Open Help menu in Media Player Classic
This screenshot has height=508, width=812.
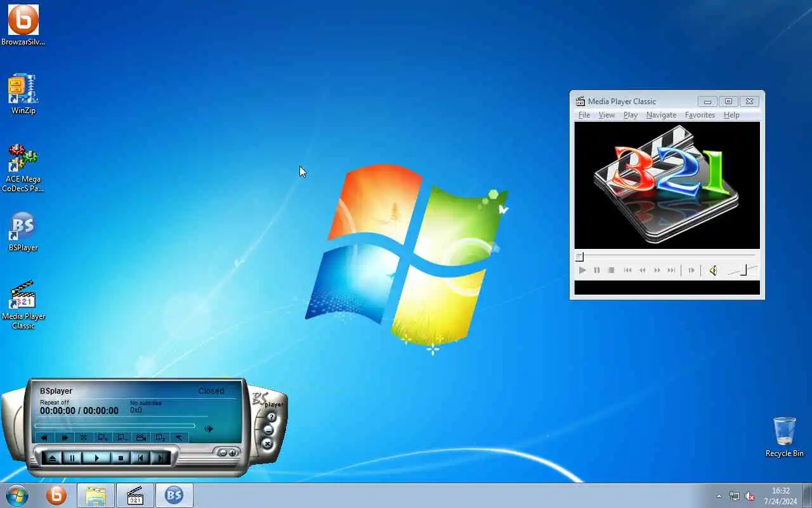[731, 115]
